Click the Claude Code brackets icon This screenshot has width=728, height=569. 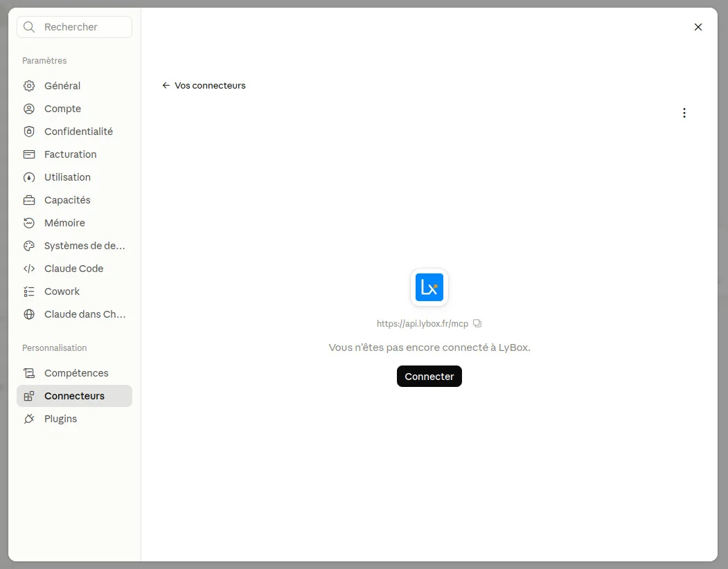coord(29,269)
